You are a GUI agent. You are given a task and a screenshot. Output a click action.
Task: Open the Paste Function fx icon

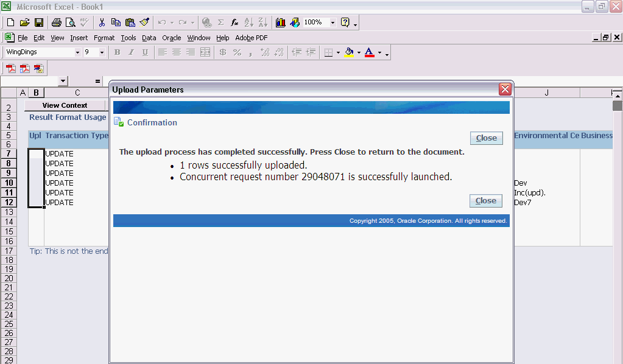tap(235, 23)
